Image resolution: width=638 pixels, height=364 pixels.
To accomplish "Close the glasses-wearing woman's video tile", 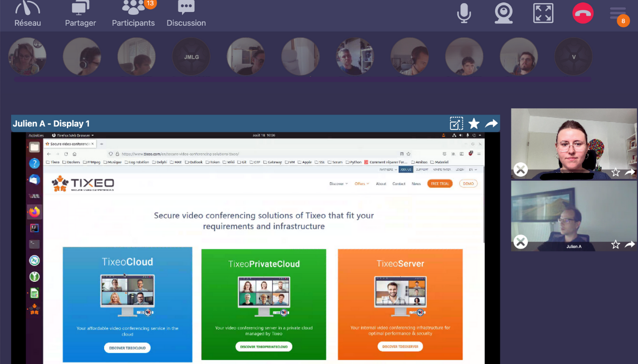I will 520,170.
